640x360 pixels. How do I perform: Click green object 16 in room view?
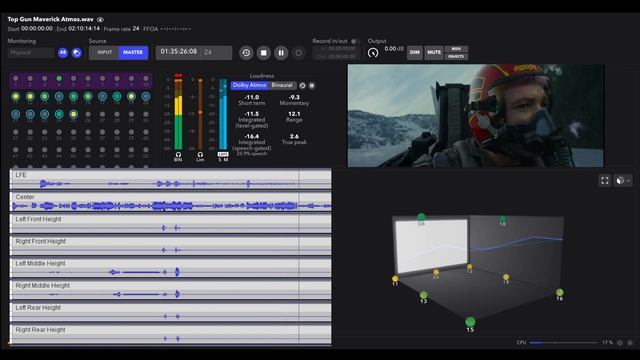(x=560, y=292)
